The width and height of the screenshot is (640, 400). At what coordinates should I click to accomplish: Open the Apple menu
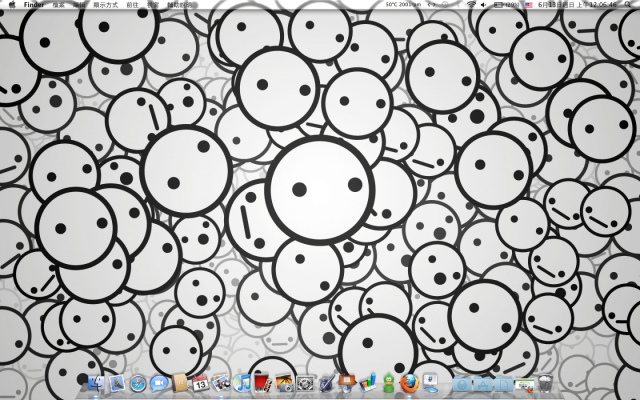[x=12, y=4]
